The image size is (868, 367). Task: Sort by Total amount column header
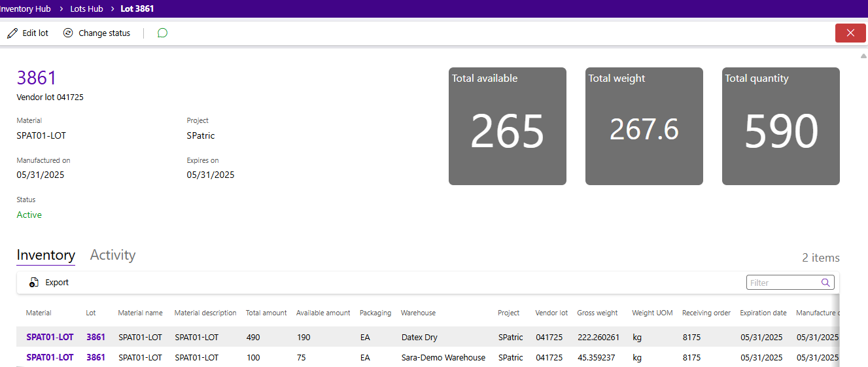tap(266, 313)
